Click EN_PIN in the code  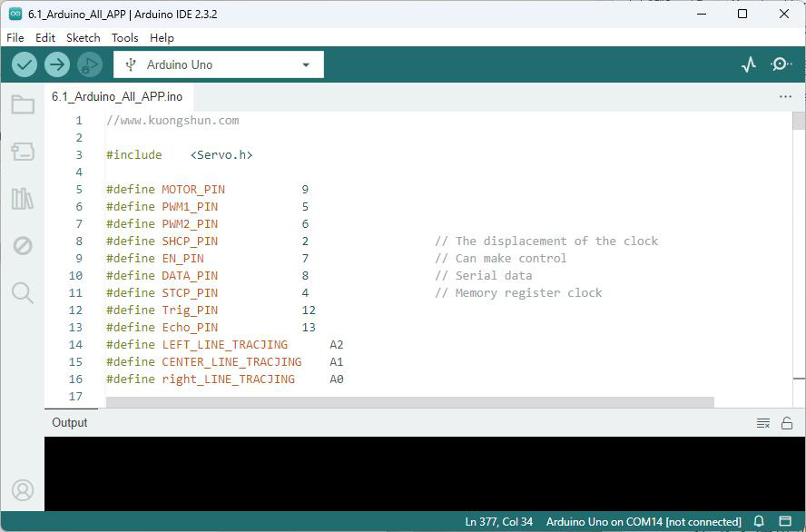coord(182,259)
